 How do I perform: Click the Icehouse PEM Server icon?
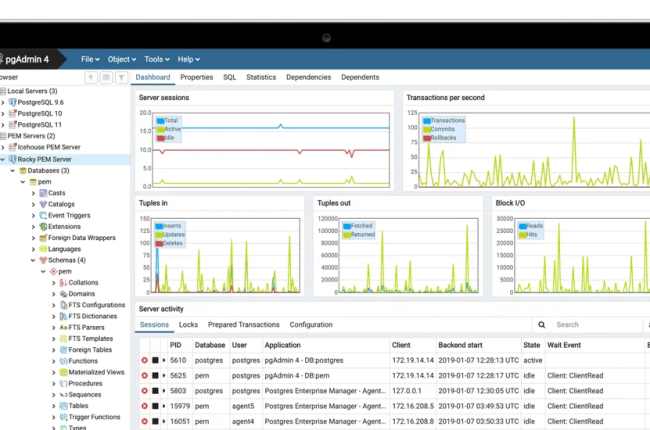12,147
